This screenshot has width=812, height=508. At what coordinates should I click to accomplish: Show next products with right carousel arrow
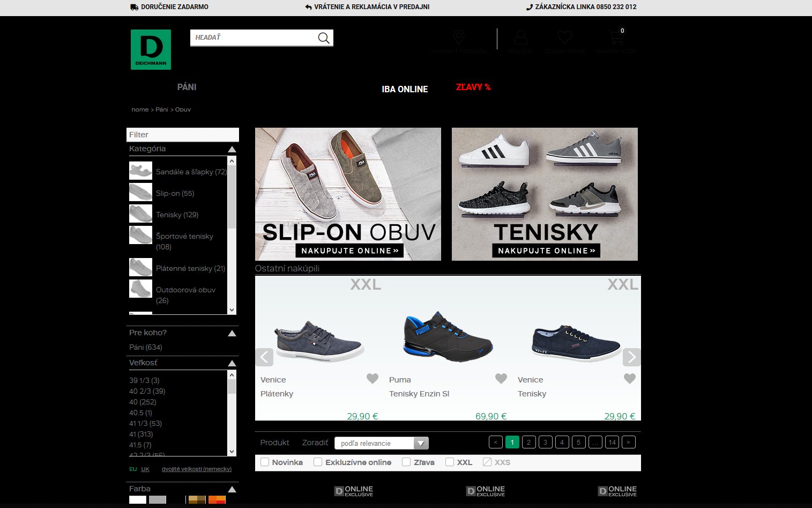[x=632, y=357]
